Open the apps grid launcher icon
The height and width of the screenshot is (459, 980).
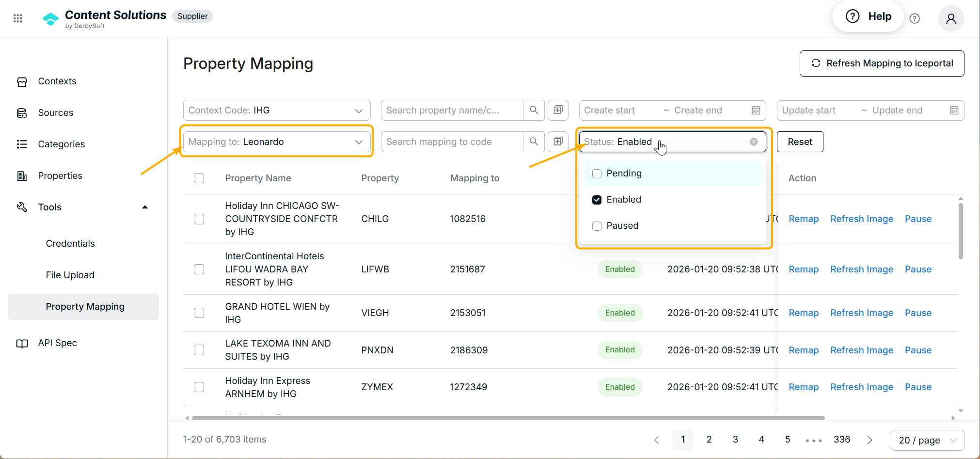click(18, 18)
